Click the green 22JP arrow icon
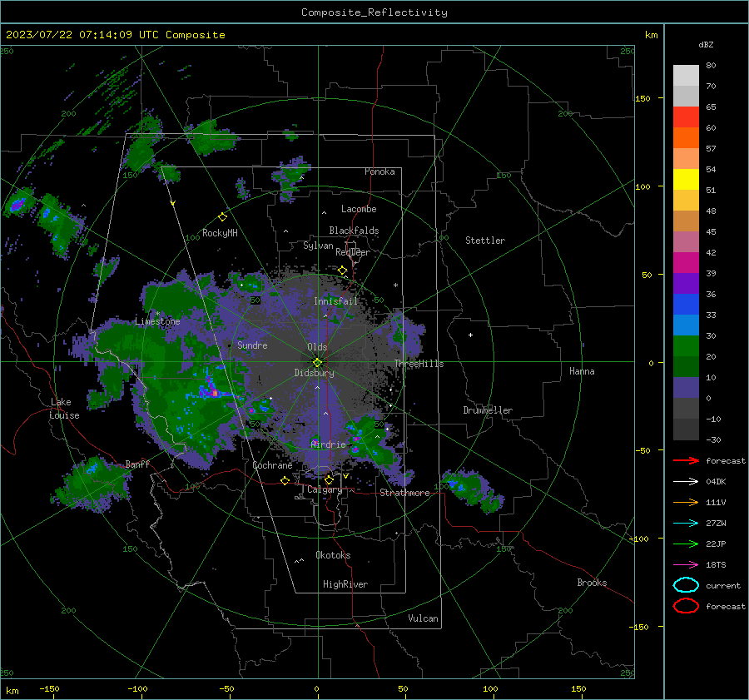 tap(686, 544)
